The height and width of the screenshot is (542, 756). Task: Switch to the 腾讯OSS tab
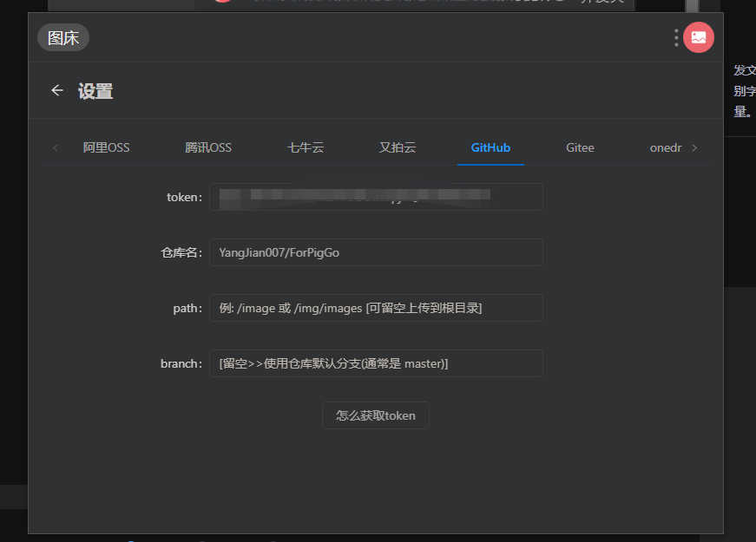(208, 147)
